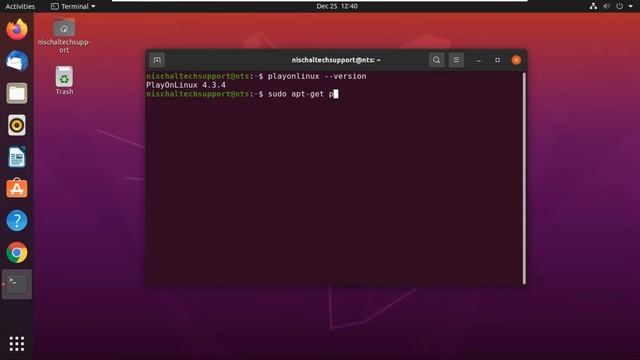Open the Files manager in the dock
This screenshot has height=360, width=640.
[17, 93]
